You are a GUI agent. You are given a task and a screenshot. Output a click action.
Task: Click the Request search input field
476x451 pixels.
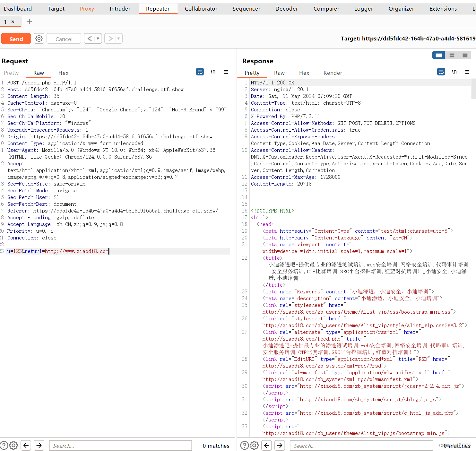point(120,446)
